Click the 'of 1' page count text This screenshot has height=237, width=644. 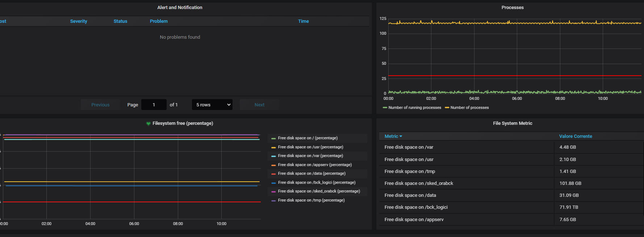pyautogui.click(x=173, y=105)
